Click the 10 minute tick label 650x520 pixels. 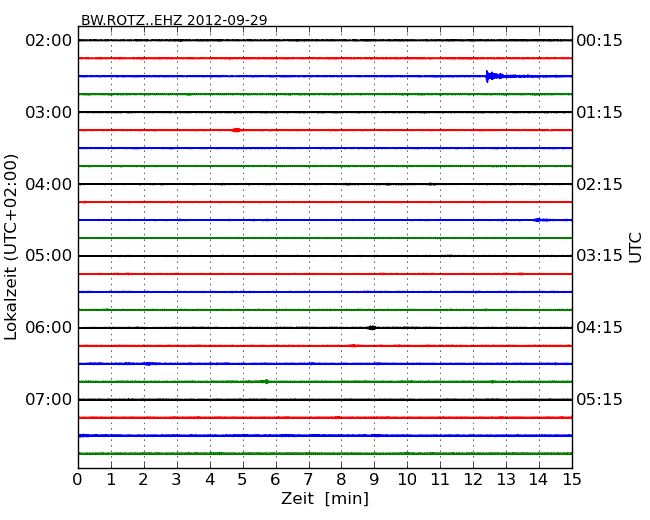tap(407, 480)
